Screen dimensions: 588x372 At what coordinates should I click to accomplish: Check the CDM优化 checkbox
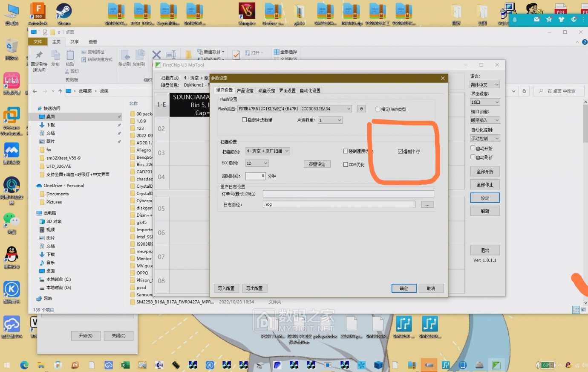tap(346, 164)
